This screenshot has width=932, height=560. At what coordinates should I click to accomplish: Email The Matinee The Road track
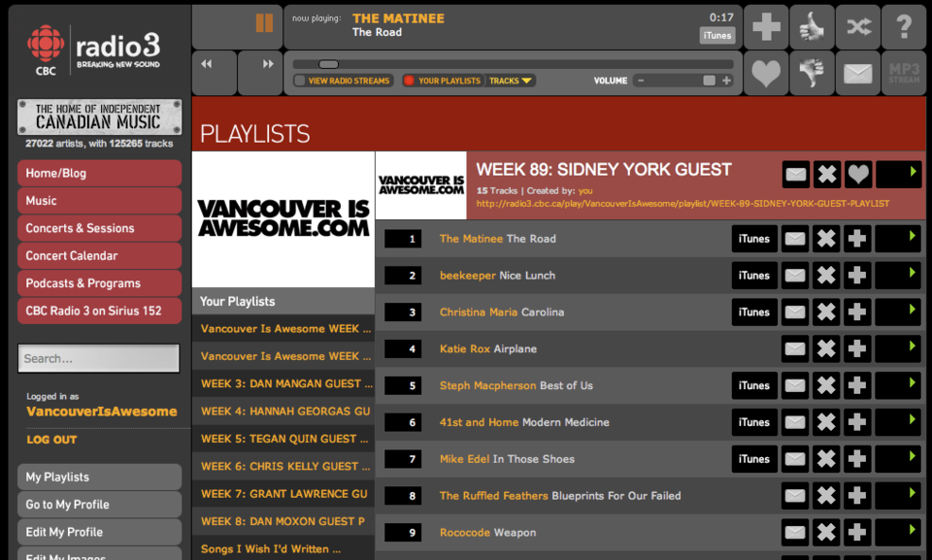[x=795, y=239]
